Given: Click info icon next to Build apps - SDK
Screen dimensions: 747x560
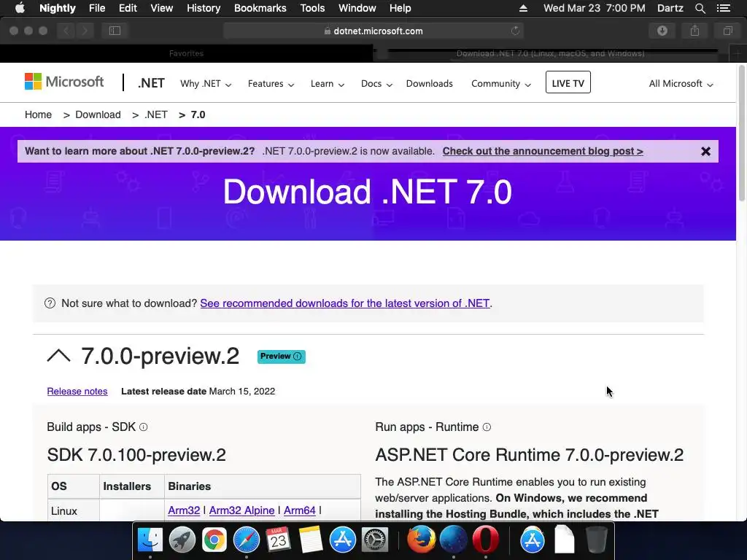Looking at the screenshot, I should (x=144, y=427).
